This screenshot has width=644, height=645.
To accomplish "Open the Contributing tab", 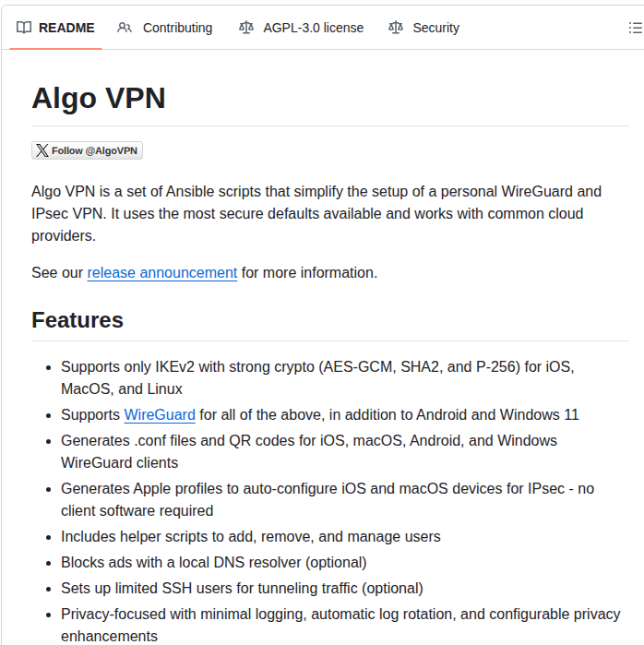I will point(176,28).
